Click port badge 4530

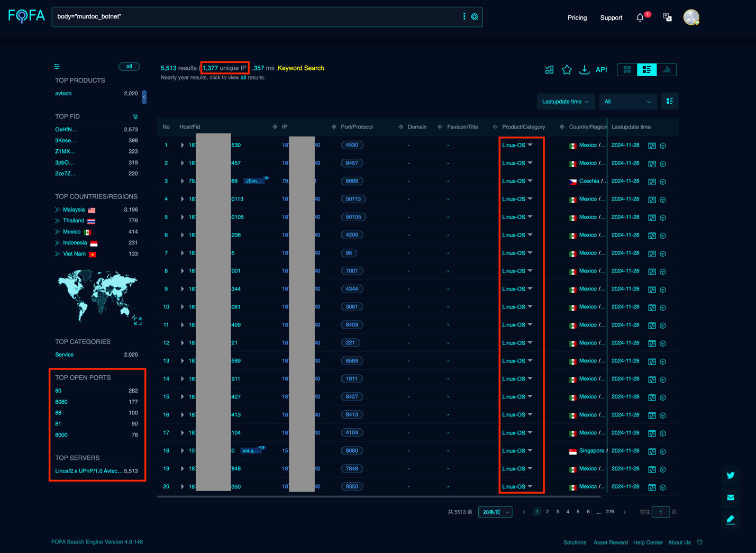(352, 145)
